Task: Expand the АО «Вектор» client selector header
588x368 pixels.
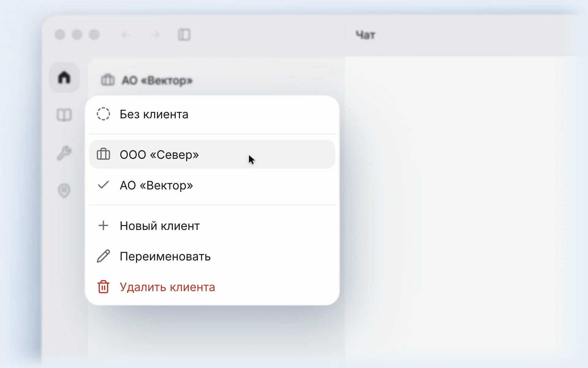Action: point(147,80)
